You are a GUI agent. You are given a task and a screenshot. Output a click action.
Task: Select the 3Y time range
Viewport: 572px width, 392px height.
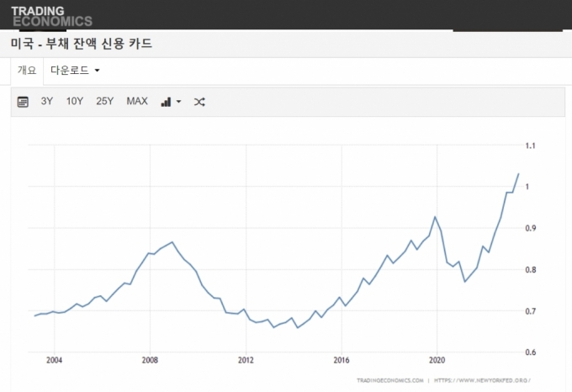click(47, 102)
